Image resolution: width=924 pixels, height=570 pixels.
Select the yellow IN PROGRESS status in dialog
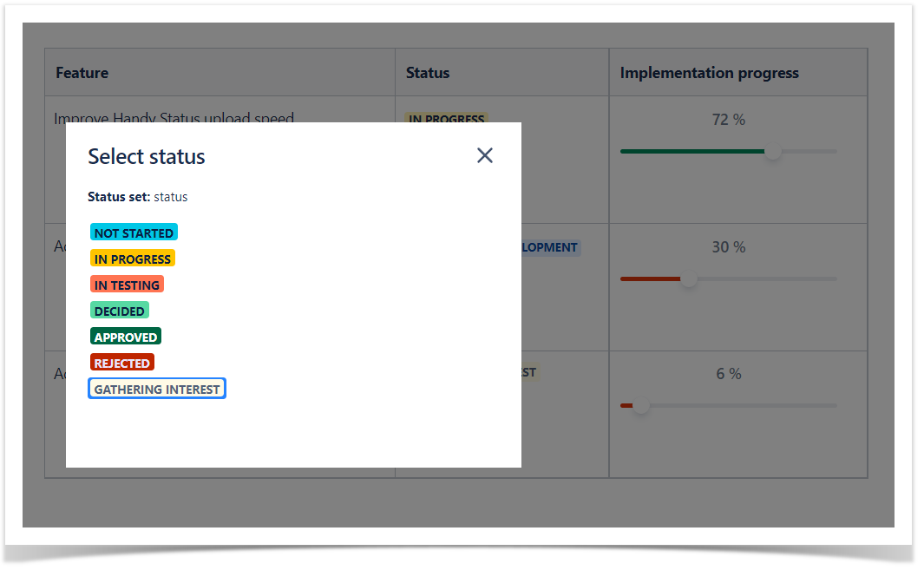pyautogui.click(x=133, y=259)
